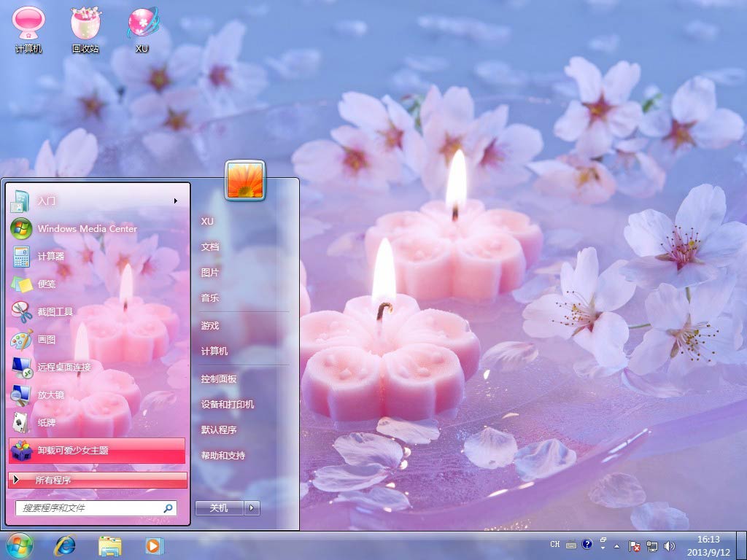Open 控制面板 from Start menu
Screen dimensions: 747x560
[219, 379]
